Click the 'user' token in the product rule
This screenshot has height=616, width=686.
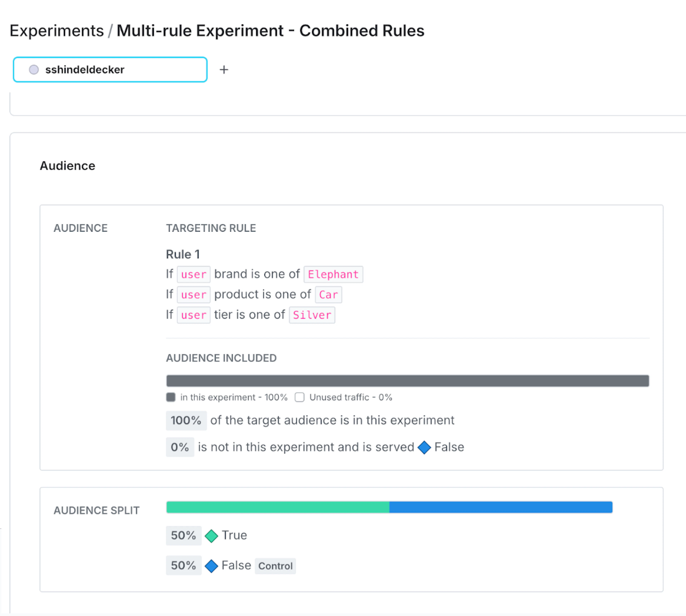193,294
